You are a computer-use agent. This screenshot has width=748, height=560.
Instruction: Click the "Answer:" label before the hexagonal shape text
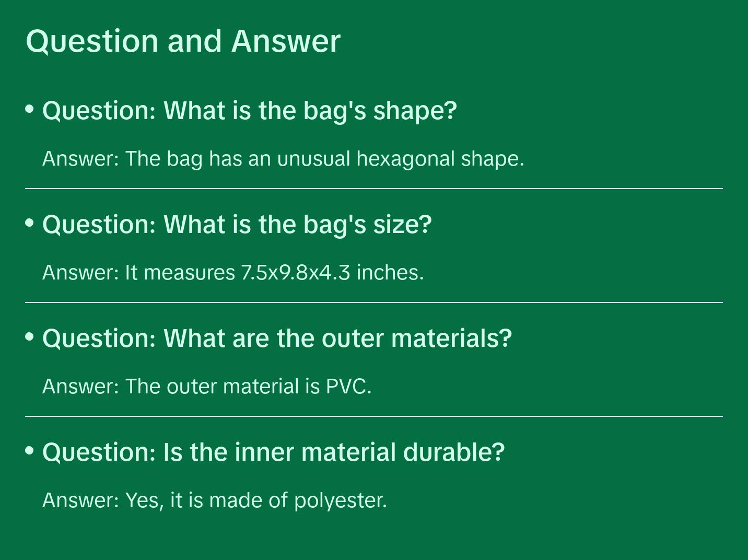[81, 159]
